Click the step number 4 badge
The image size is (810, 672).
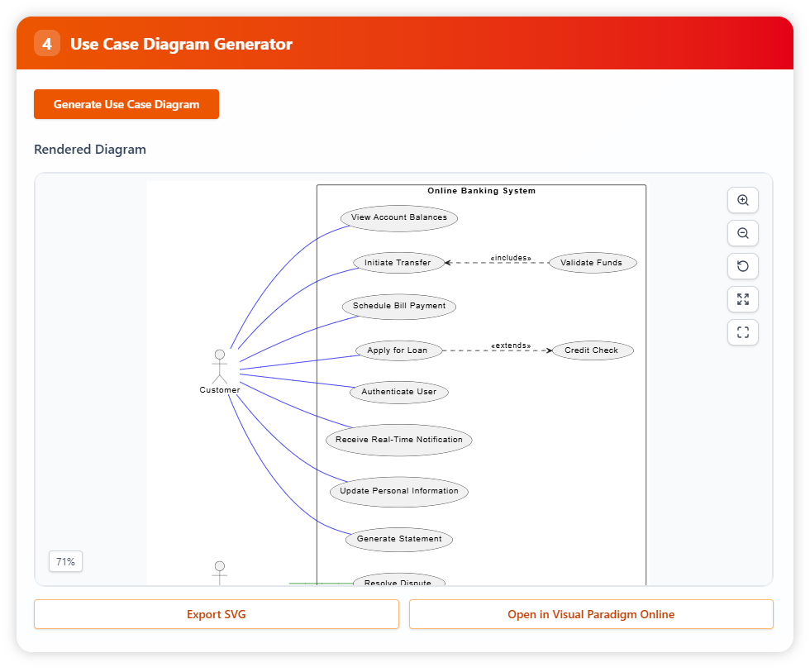pos(47,44)
